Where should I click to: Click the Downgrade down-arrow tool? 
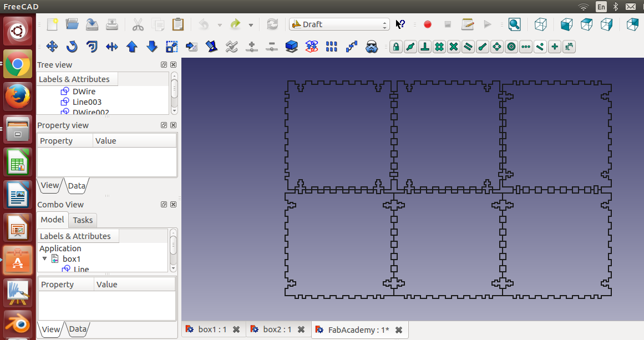click(152, 47)
